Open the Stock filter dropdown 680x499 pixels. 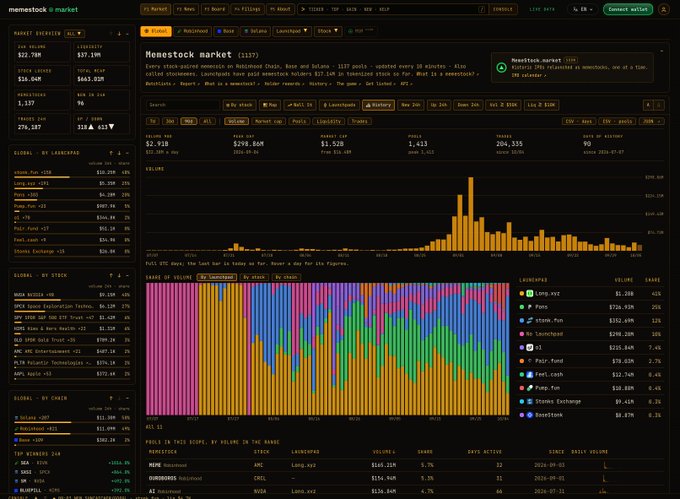(x=328, y=31)
